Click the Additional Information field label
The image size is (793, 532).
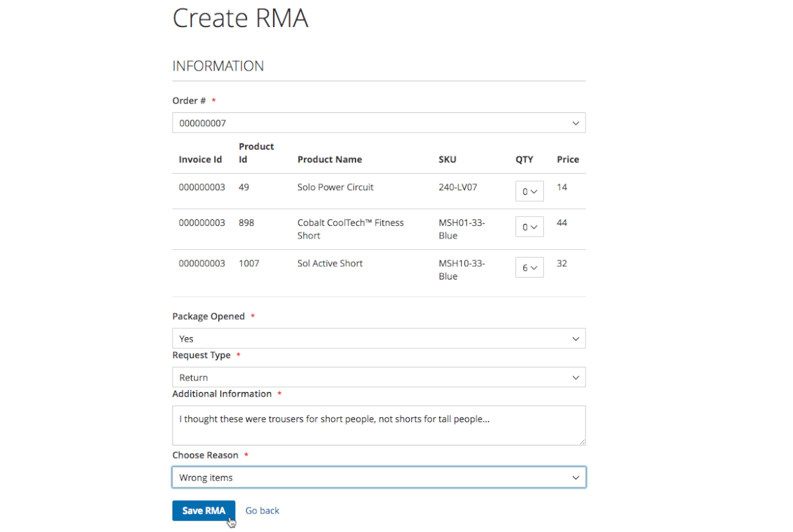click(222, 394)
